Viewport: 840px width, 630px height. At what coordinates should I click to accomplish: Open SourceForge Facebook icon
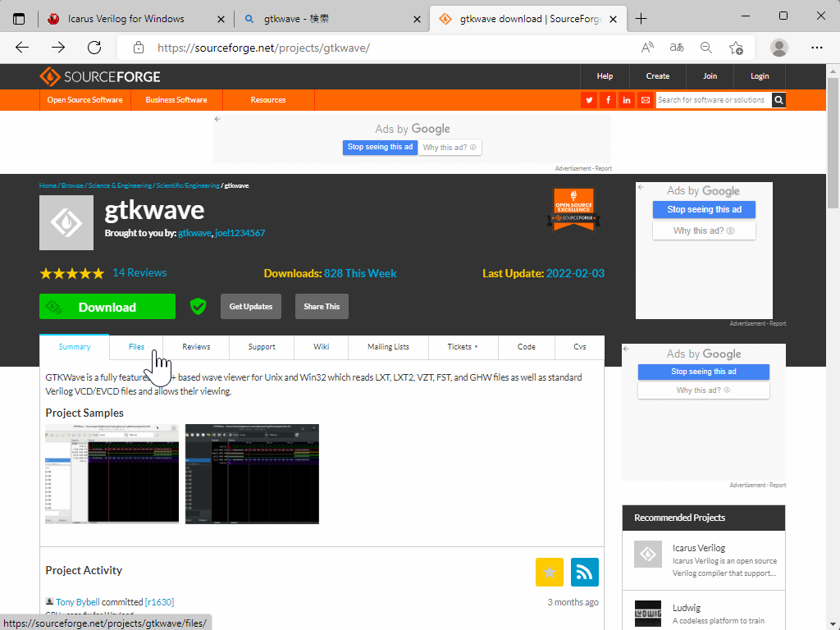608,100
